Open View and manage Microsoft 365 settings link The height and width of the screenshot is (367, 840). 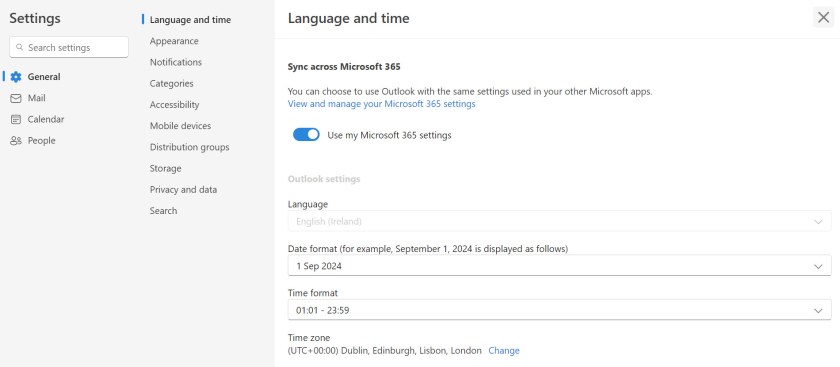coord(381,104)
